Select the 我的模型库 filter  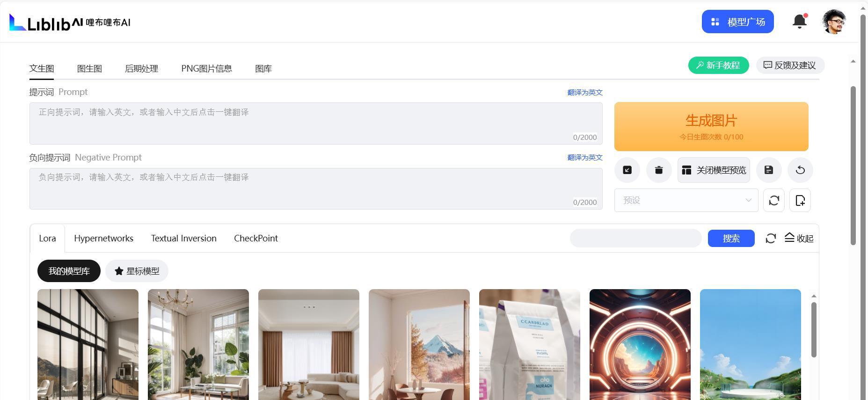point(69,271)
